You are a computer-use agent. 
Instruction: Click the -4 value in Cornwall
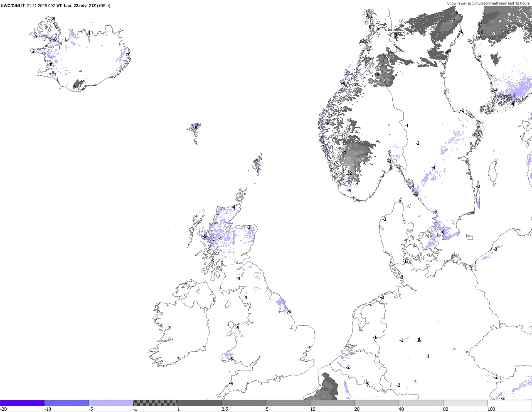coord(231,384)
